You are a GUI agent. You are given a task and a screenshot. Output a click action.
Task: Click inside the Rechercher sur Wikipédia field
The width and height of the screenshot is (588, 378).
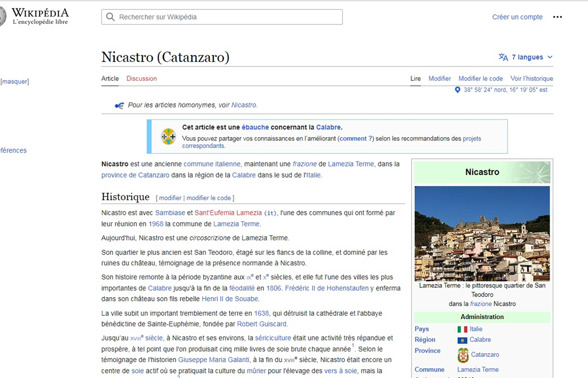(x=222, y=17)
